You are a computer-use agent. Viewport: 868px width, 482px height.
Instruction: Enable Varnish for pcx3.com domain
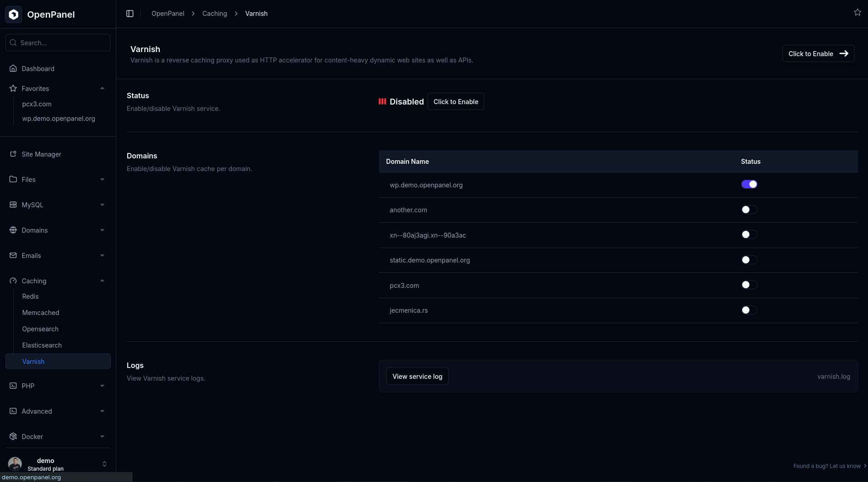coord(749,285)
